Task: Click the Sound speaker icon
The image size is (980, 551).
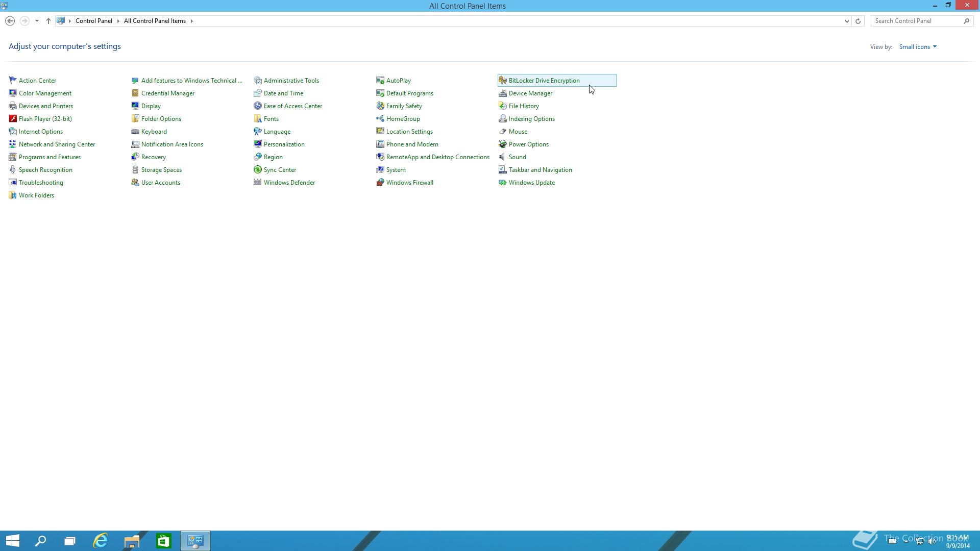Action: [503, 157]
